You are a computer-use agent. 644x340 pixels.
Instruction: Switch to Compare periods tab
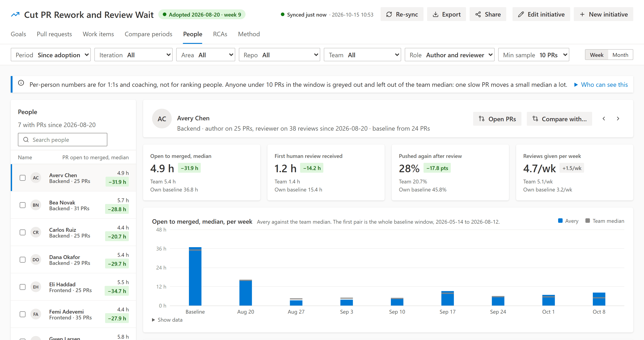tap(148, 34)
